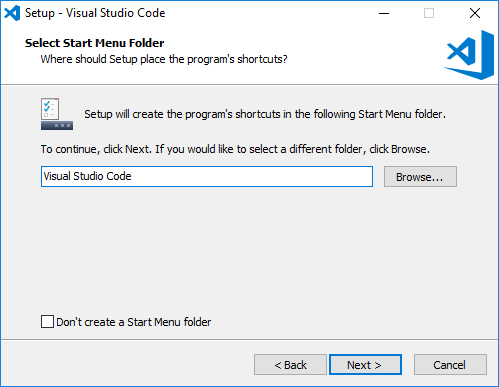Screen dimensions: 499x387
Task: Click the Select Start Menu Folder heading
Action: [95, 43]
